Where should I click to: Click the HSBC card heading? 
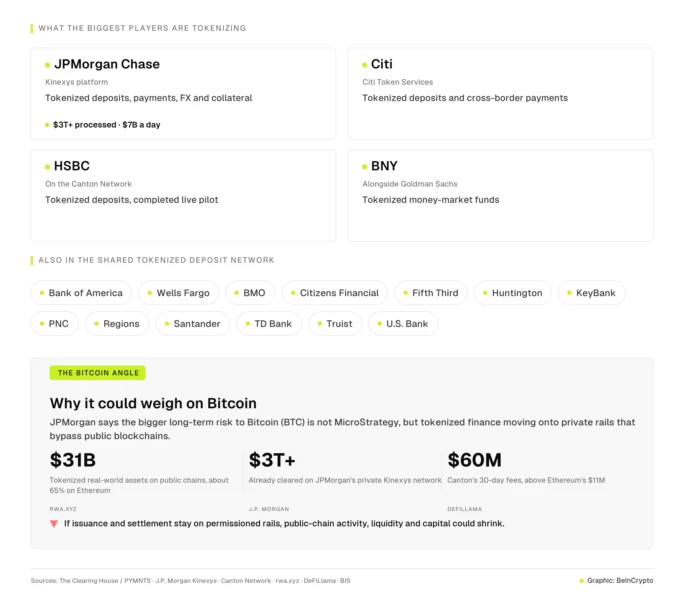click(x=72, y=166)
